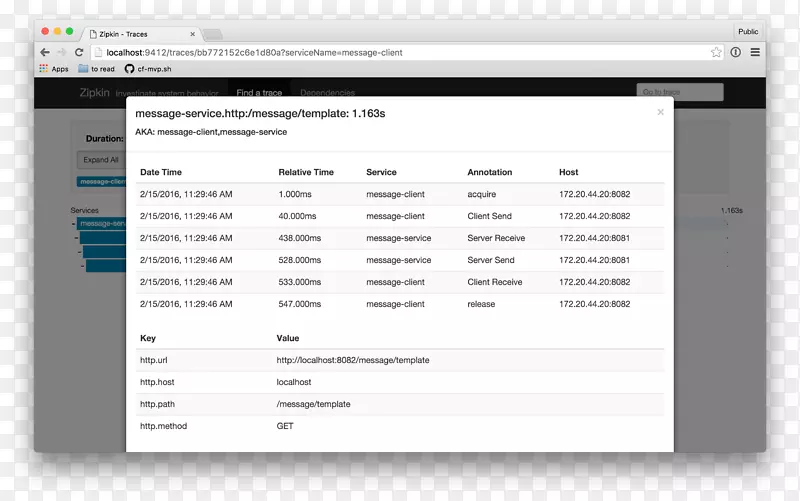The height and width of the screenshot is (501, 800).
Task: Click the message-client service label badge
Action: tap(102, 182)
